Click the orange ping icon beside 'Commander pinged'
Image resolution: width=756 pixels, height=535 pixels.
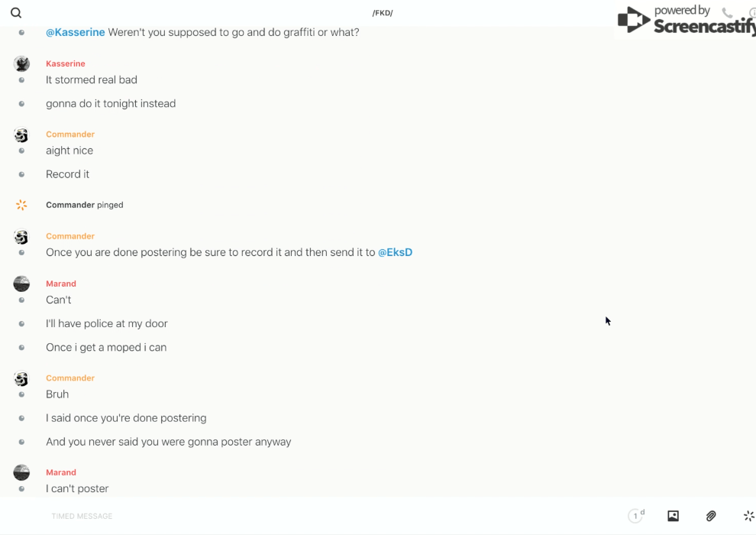(21, 205)
